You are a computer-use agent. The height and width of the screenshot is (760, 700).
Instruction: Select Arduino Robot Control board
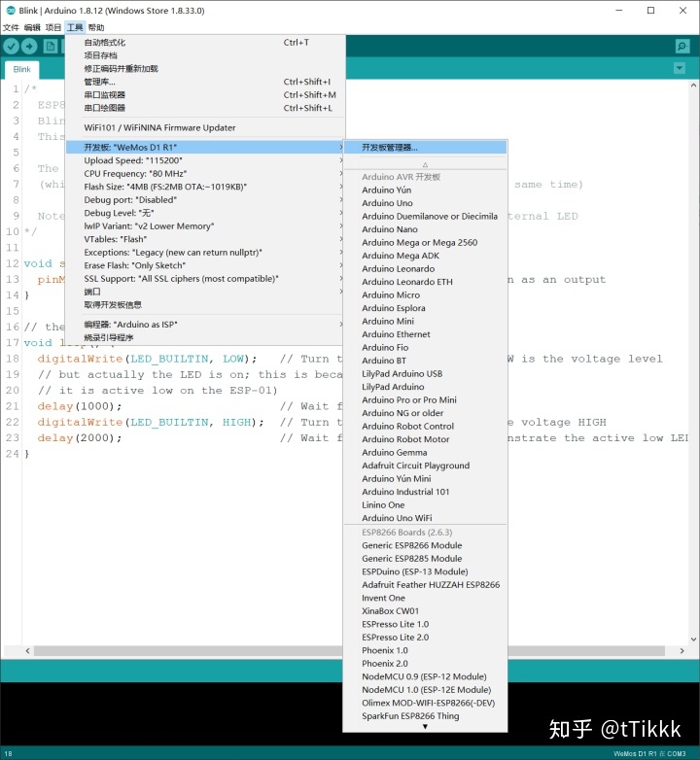click(x=425, y=426)
